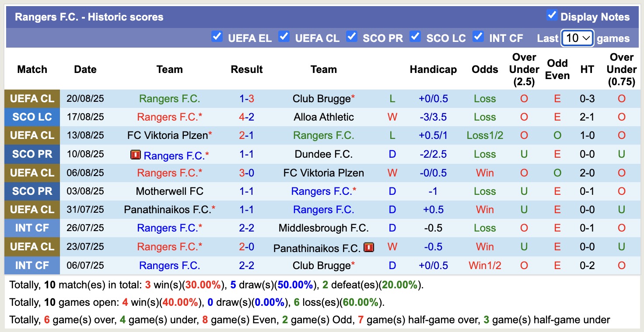Click the SCO PR badge on the Dundee F.C. row

[x=31, y=154]
